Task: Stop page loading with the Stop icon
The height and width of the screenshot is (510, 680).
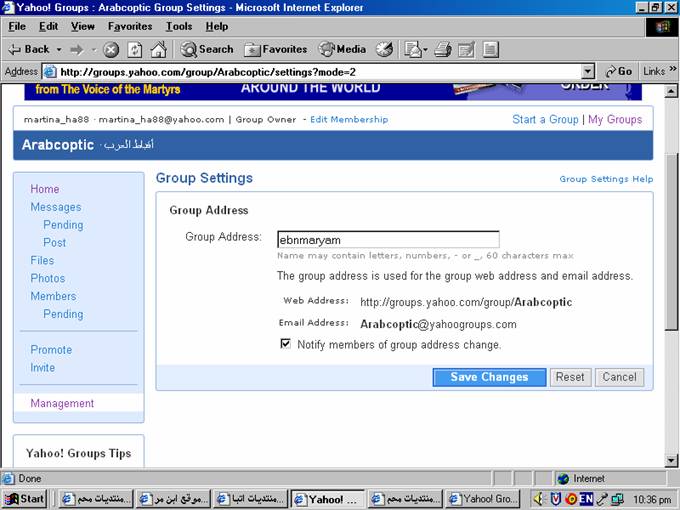Action: 111,50
